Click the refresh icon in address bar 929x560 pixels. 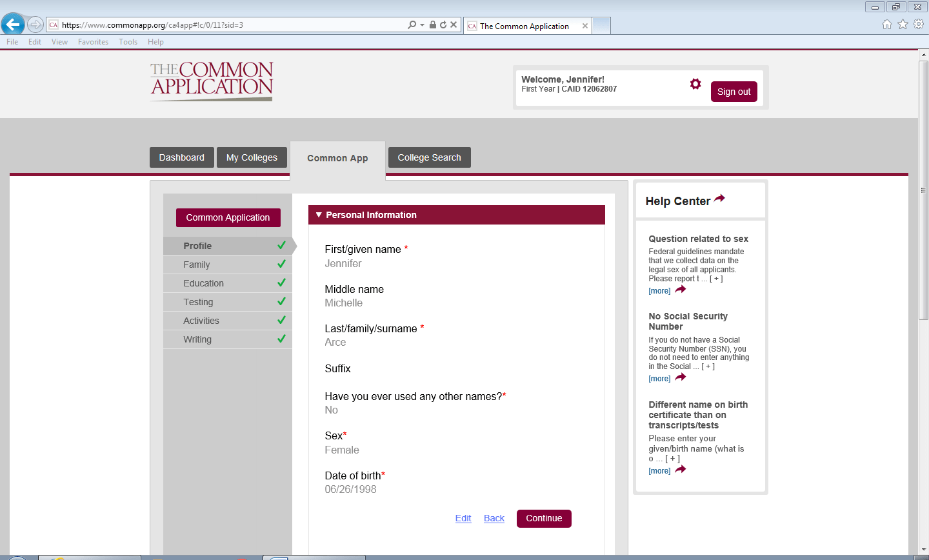click(x=443, y=25)
